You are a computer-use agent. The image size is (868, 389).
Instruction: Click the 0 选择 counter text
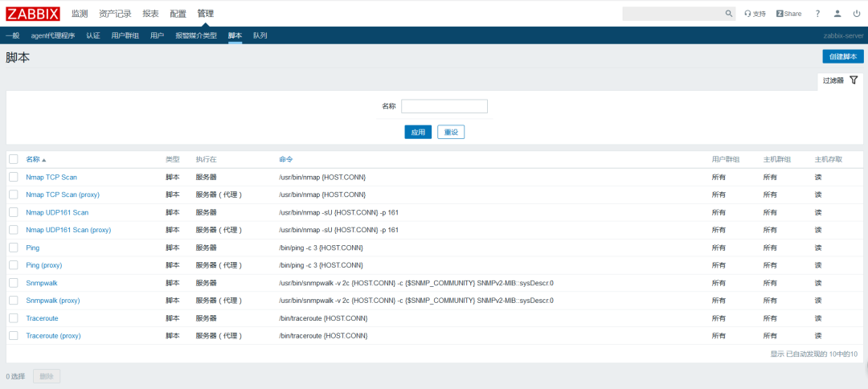[15, 376]
